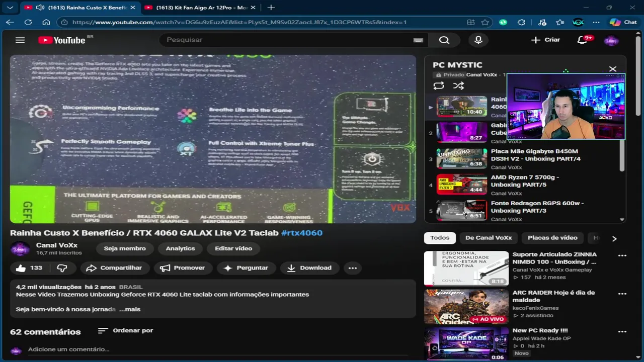
Task: Open the #rtx4060 hashtag link
Action: pyautogui.click(x=302, y=233)
